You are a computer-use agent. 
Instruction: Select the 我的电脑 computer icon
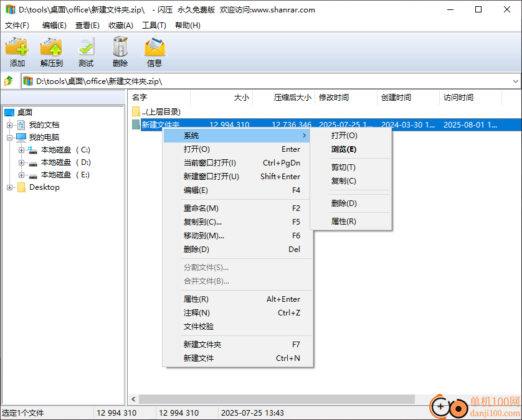pyautogui.click(x=21, y=138)
